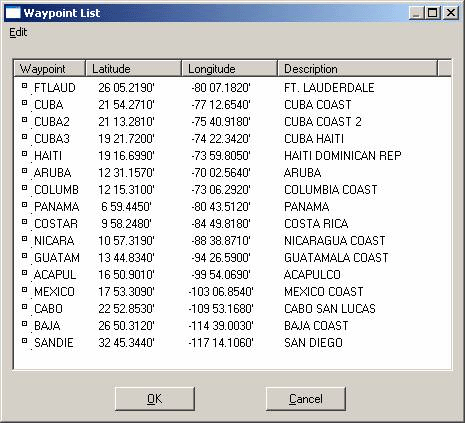Click latitude value 12 31.1570'
Image resolution: width=465 pixels, height=423 pixels.
(126, 173)
